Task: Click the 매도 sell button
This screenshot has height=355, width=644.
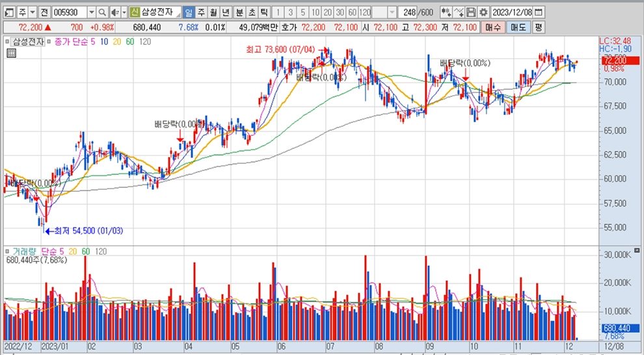Action: (x=518, y=27)
